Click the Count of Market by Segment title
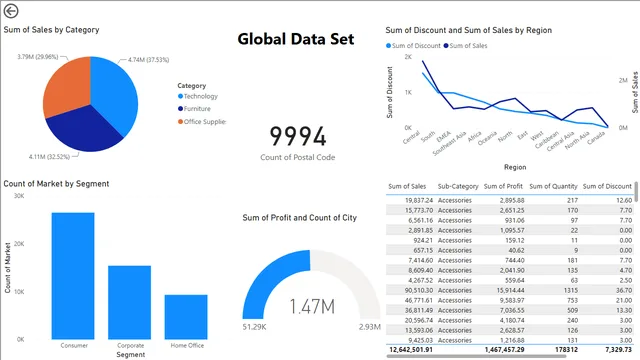The width and height of the screenshot is (640, 360). click(56, 184)
